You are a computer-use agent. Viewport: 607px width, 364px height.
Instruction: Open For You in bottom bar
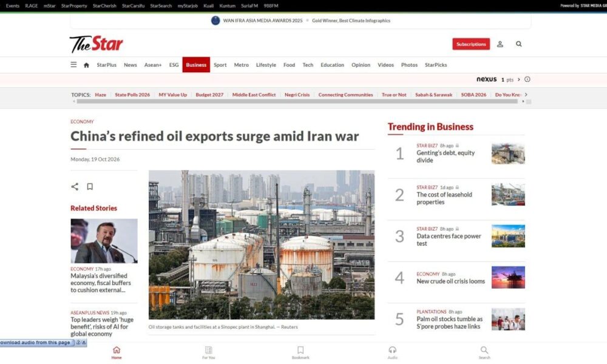click(x=209, y=352)
